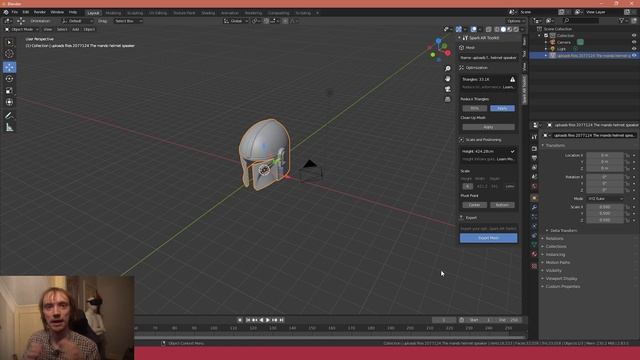Click the navigation axis gizmo
Viewport: 640px width, 360px height.
pyautogui.click(x=439, y=50)
